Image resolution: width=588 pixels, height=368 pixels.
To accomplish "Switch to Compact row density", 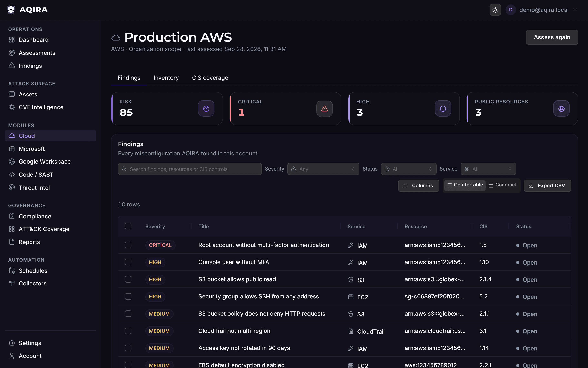I will [502, 185].
